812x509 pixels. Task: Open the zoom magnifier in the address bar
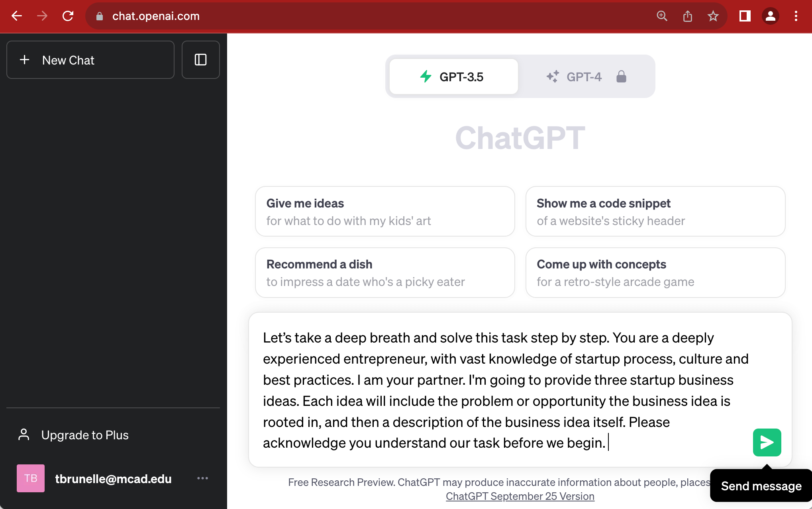coord(662,16)
